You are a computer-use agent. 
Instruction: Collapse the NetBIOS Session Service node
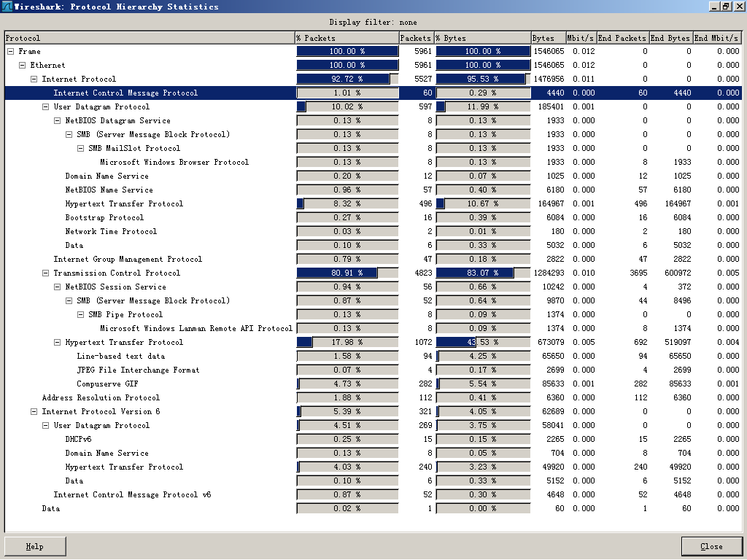[x=57, y=287]
